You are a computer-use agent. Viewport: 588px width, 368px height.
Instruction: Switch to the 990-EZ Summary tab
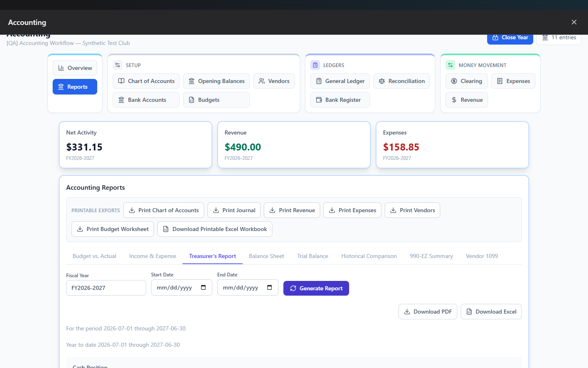point(431,256)
